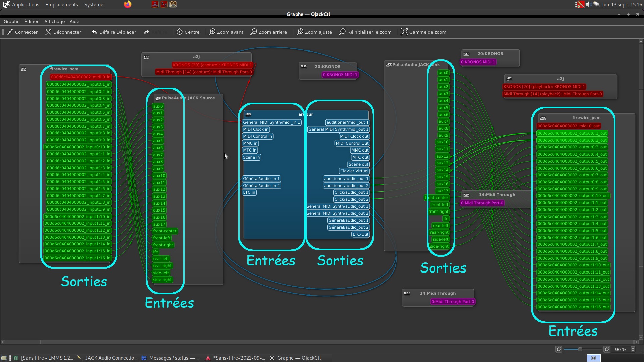Click Zoom avant in toolbar
Viewport: 644px width, 362px height.
pos(226,32)
